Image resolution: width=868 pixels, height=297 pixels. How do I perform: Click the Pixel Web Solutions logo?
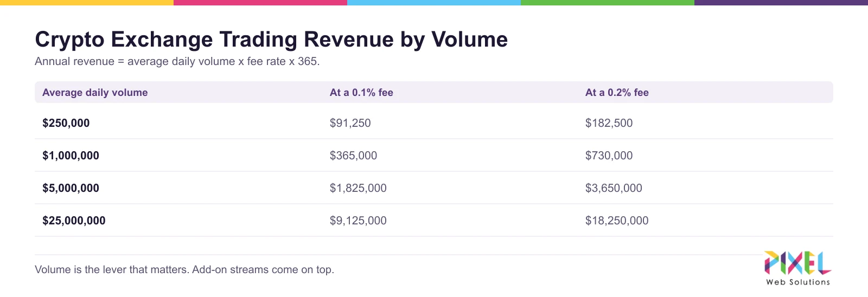(x=797, y=268)
